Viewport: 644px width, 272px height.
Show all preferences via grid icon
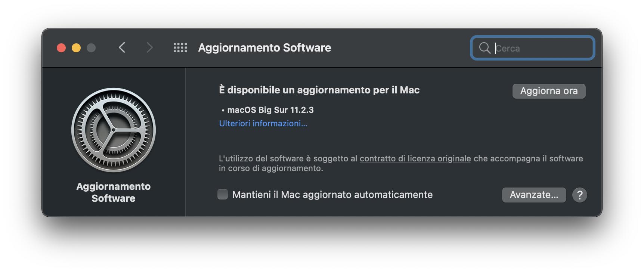180,47
